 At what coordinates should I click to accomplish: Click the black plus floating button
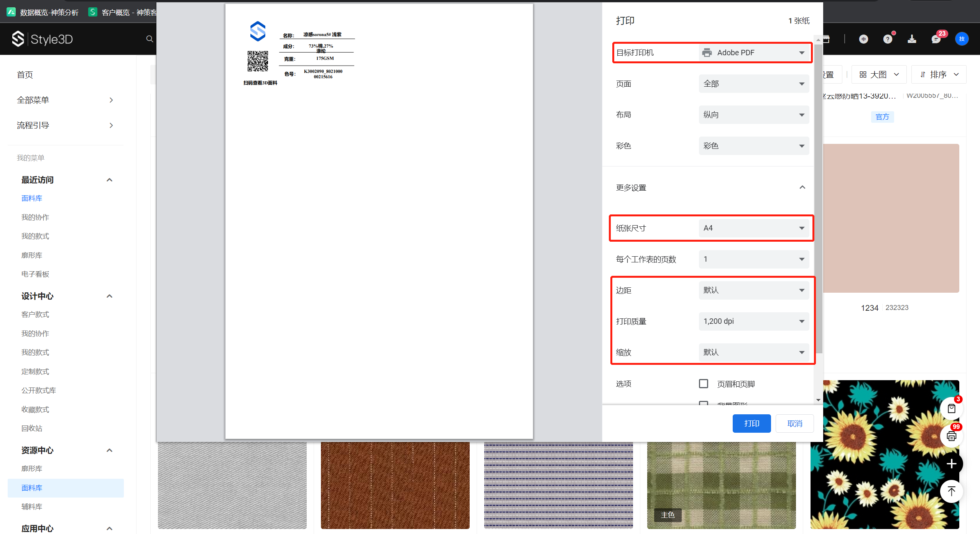pyautogui.click(x=951, y=464)
